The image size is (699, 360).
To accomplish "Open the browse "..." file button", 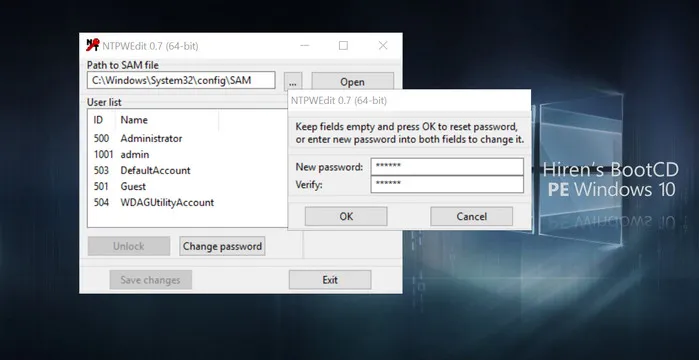I will tap(293, 82).
